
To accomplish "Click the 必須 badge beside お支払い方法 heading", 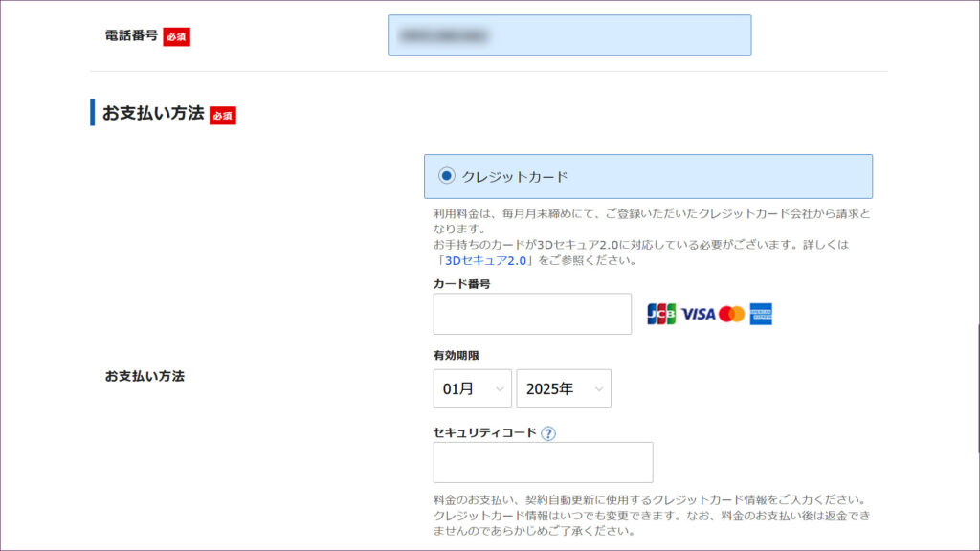I will 222,115.
